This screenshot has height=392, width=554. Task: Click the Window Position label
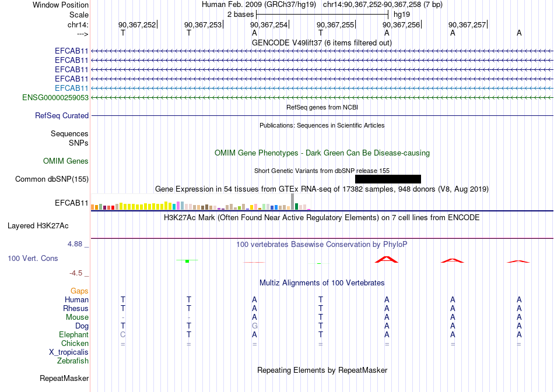pos(61,5)
